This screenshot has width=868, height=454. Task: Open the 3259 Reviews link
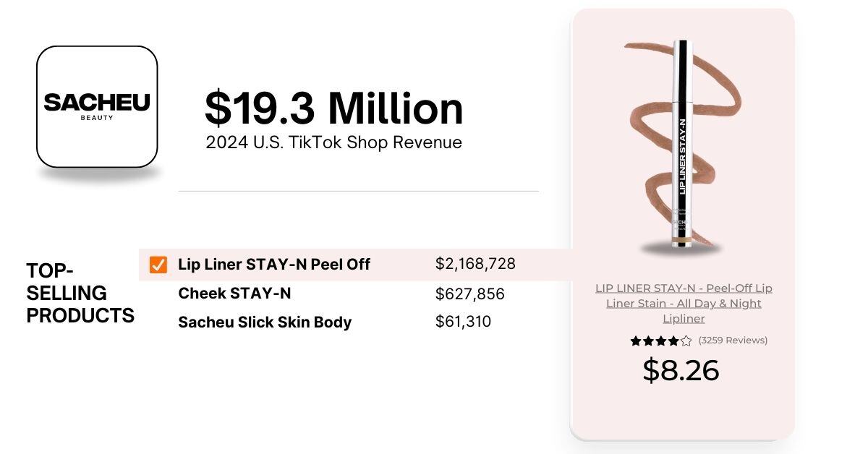[733, 340]
